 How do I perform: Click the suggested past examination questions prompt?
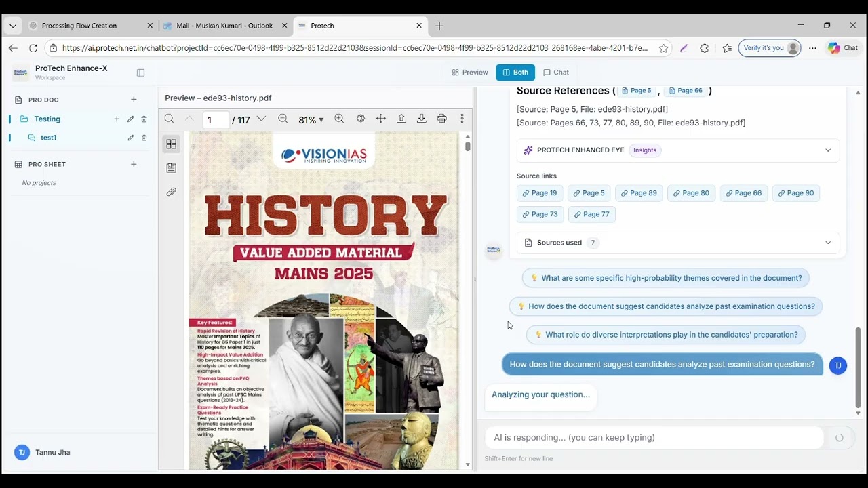[x=666, y=306]
